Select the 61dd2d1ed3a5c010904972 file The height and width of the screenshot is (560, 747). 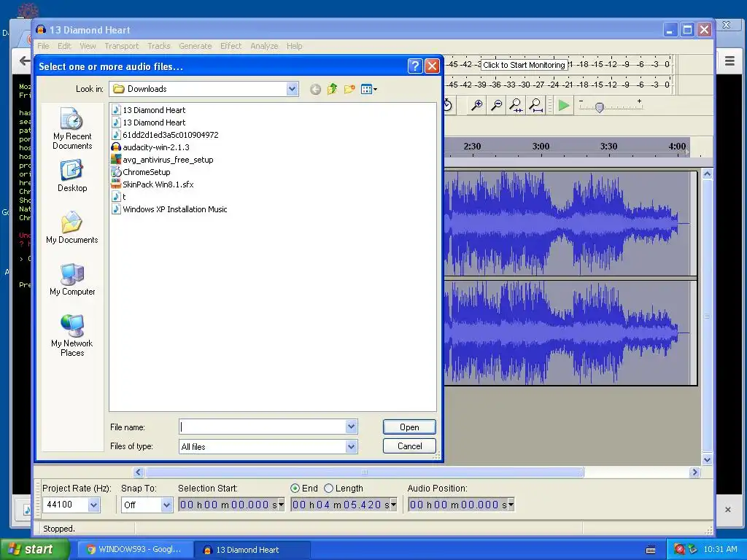(165, 135)
